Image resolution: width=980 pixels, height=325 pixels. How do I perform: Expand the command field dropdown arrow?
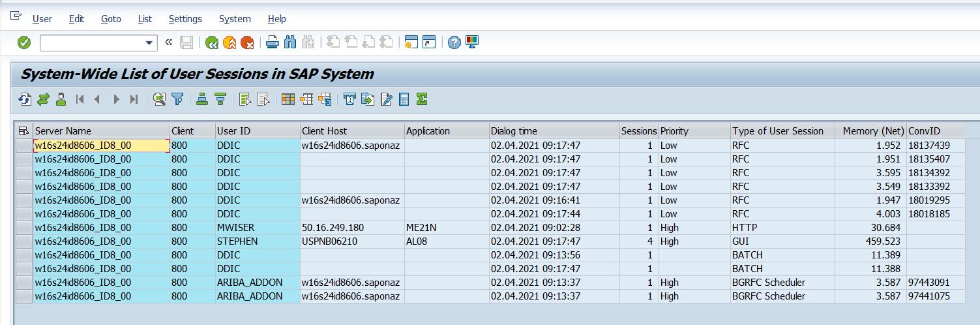[x=149, y=43]
